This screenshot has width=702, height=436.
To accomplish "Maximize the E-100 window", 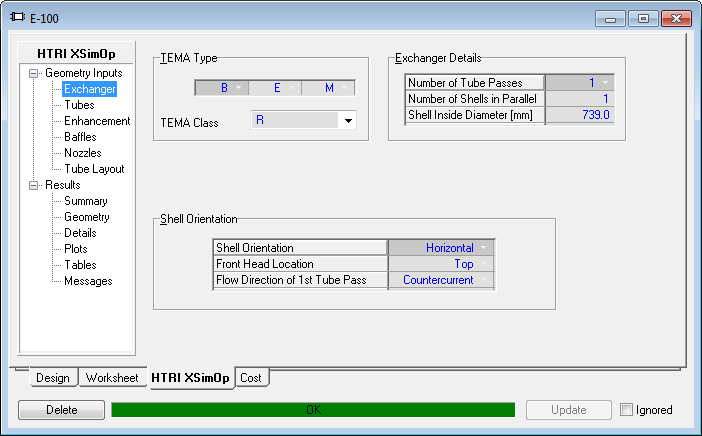I will pos(643,19).
